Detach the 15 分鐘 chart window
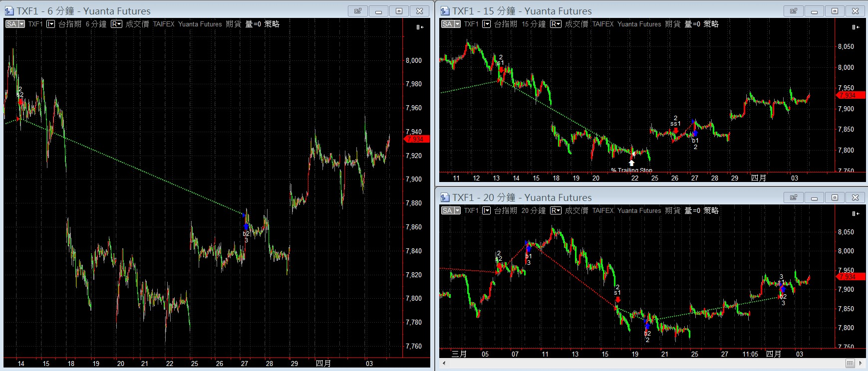Image resolution: width=868 pixels, height=371 pixels. tap(794, 11)
